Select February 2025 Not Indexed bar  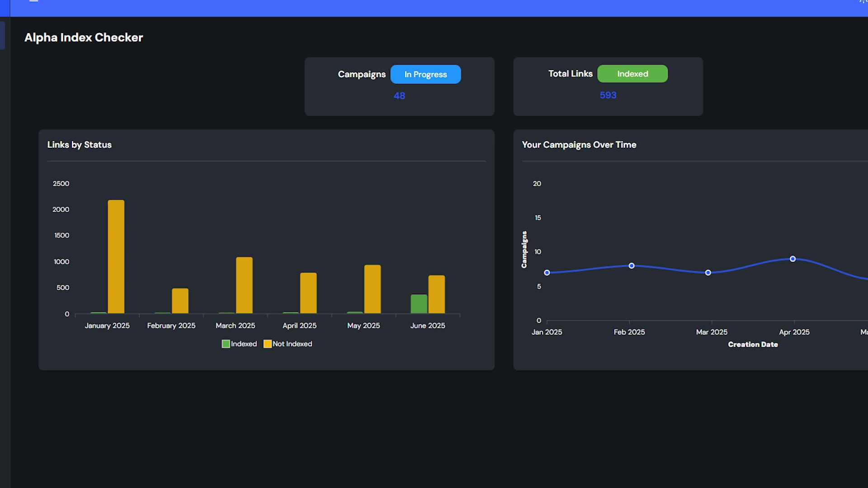click(180, 301)
